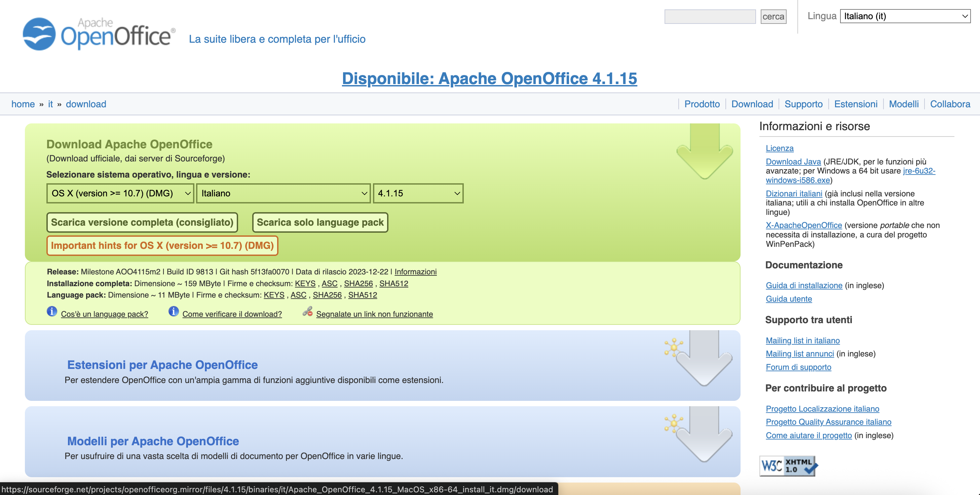Open SHA512 link for Language pack
Screen dimensions: 980x495
point(363,295)
